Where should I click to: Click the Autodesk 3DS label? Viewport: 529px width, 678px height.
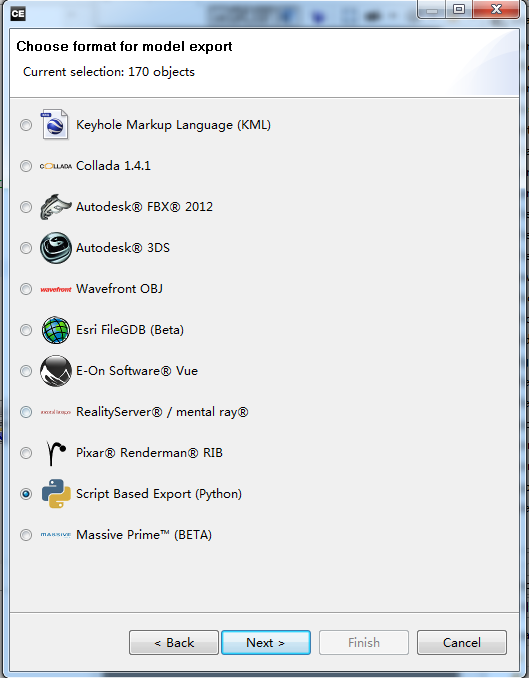(123, 248)
